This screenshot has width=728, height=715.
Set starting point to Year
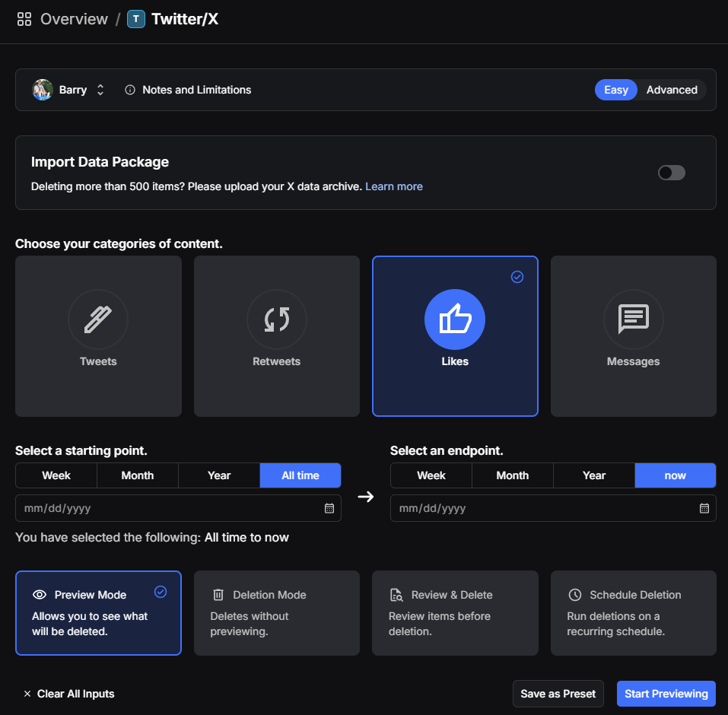pos(218,475)
